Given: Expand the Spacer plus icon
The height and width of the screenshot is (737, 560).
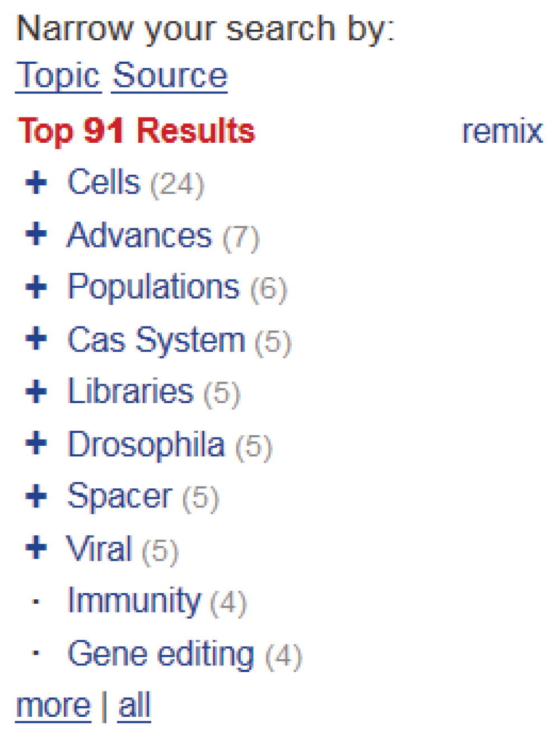Looking at the screenshot, I should (36, 496).
